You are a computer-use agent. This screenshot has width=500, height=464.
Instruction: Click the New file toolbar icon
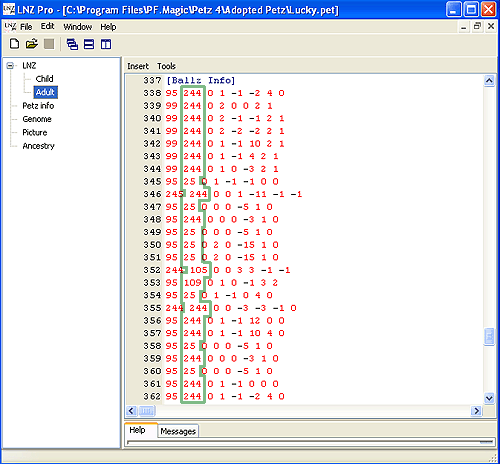click(14, 44)
